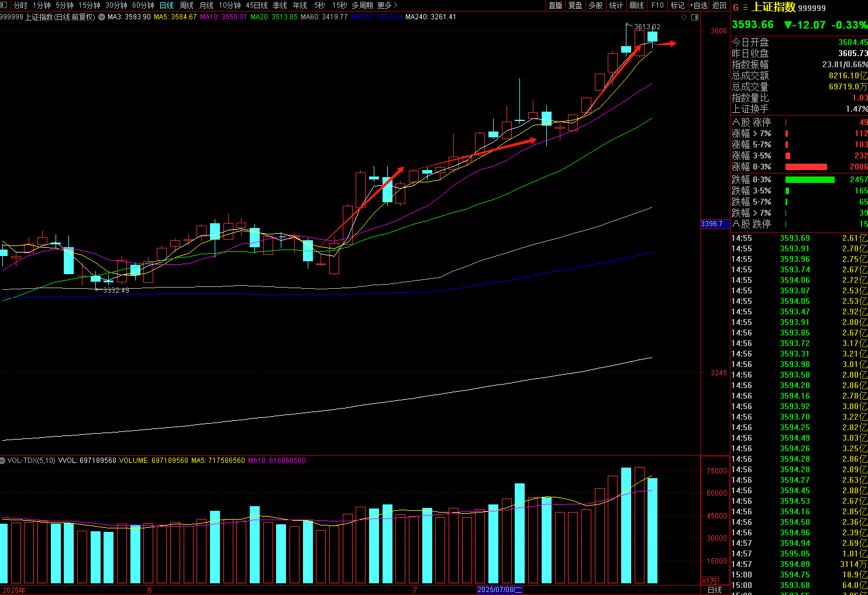Image resolution: width=868 pixels, height=595 pixels.
Task: Select the 45日线 period tab
Action: [x=257, y=5]
